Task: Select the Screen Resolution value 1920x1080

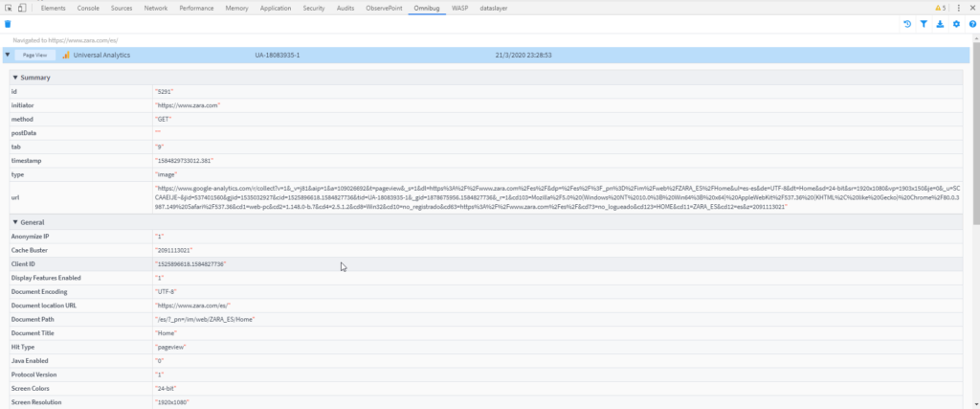Action: (172, 402)
